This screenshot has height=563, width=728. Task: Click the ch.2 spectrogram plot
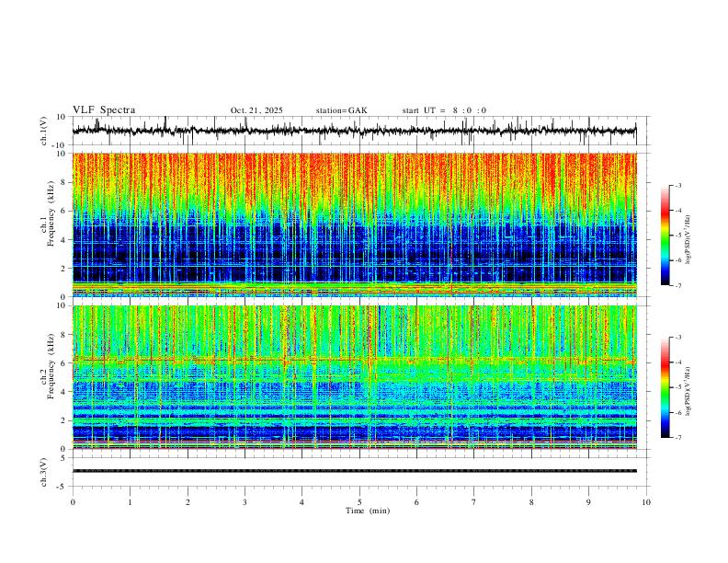tap(354, 377)
